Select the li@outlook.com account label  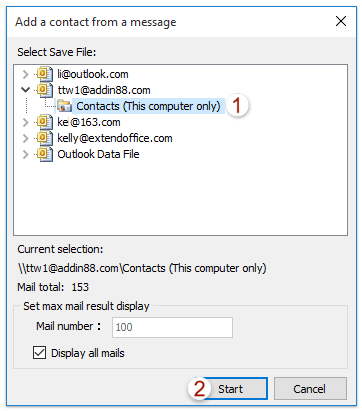[93, 74]
